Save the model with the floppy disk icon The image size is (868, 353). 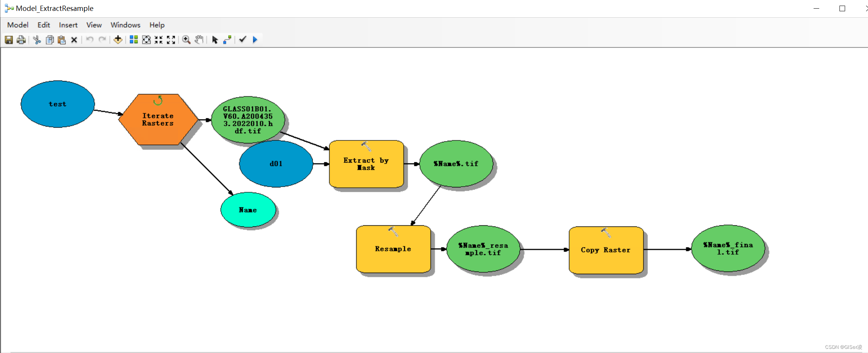tap(9, 40)
